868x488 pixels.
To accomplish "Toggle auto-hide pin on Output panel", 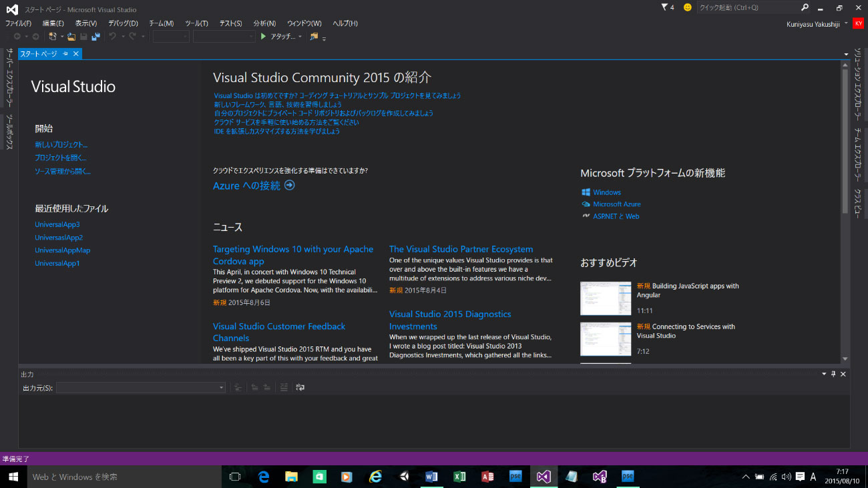I will pos(833,375).
